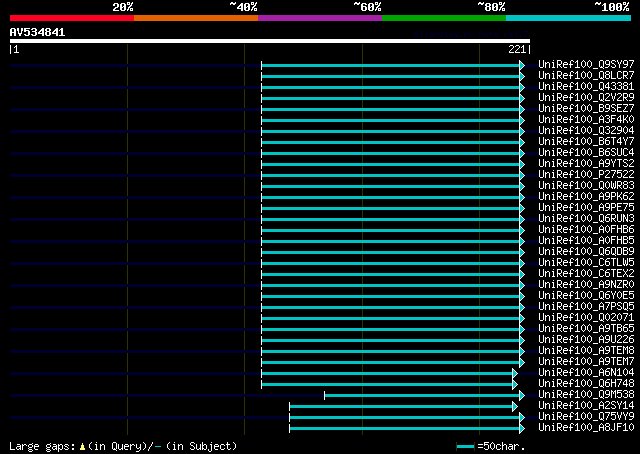The width and height of the screenshot is (640, 454).
Task: Click the UniRef100_A9PE75 label
Action: click(586, 208)
